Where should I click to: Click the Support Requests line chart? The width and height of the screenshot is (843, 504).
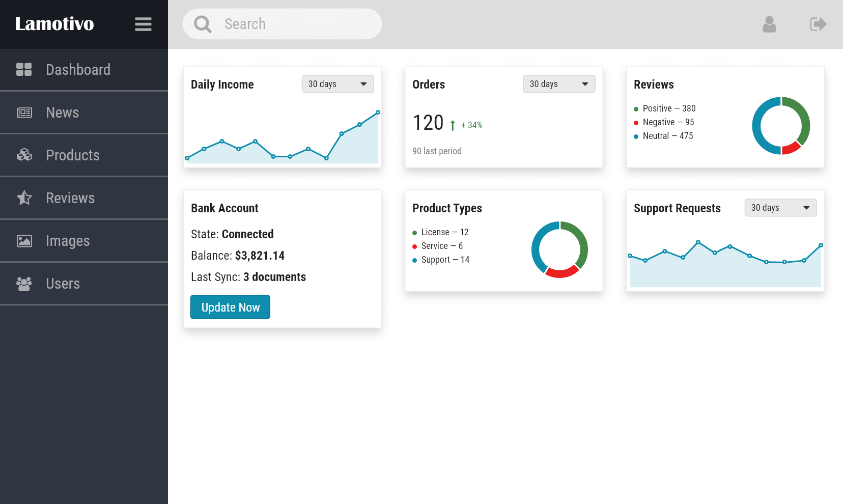(725, 263)
